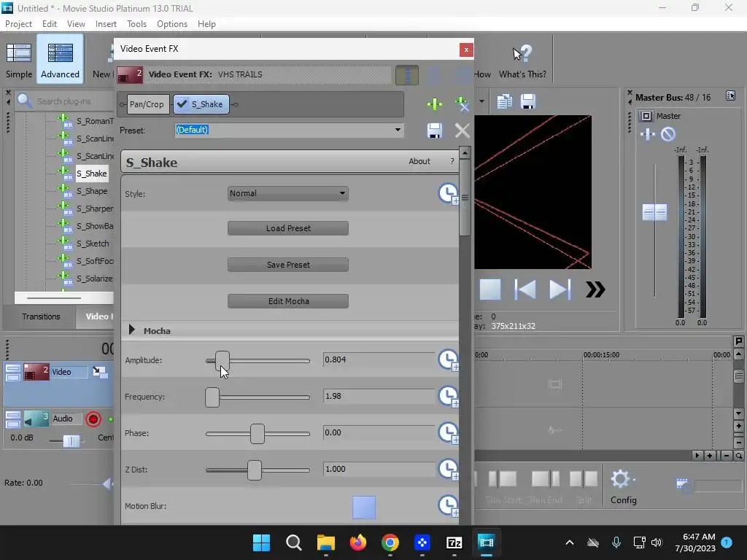Save snapshot to file in preview
Screen dimensions: 747x560
click(528, 101)
